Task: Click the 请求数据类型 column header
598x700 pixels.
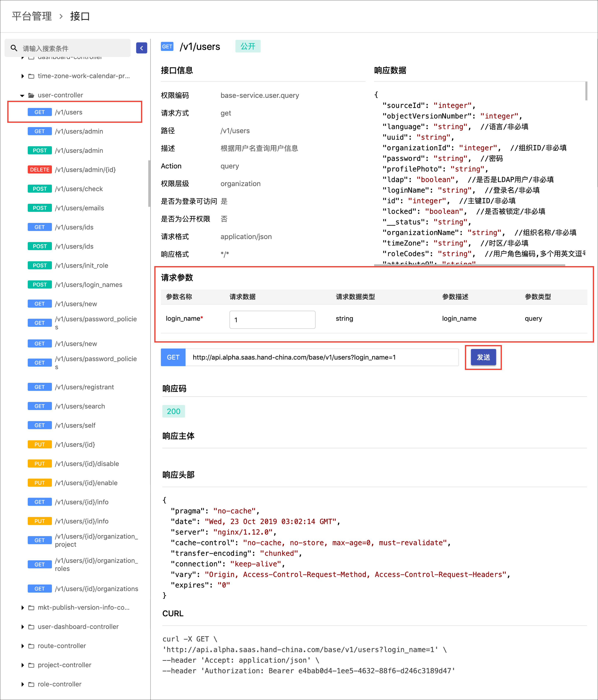Action: (355, 297)
